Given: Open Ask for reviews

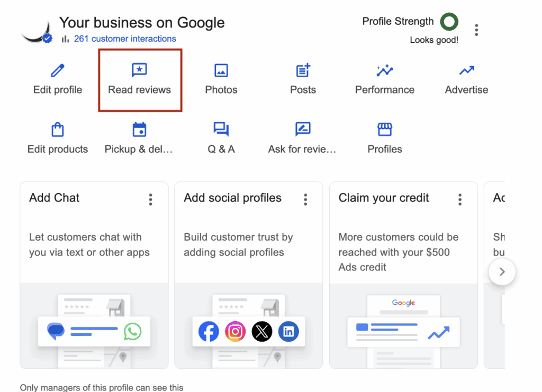Looking at the screenshot, I should pos(302,129).
